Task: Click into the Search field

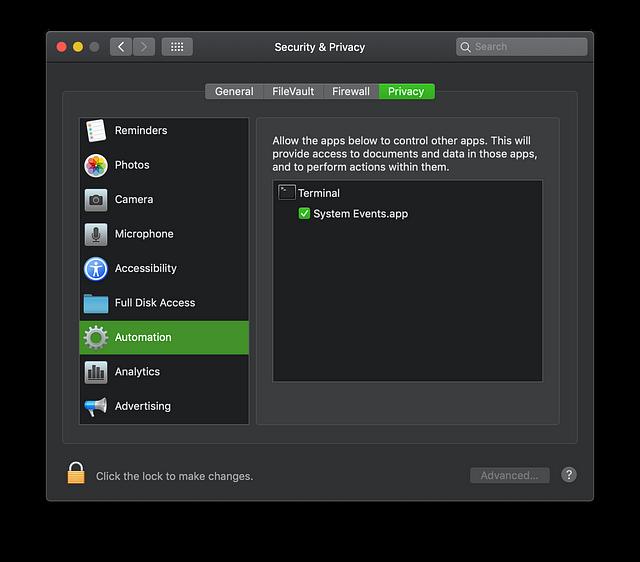Action: click(x=522, y=47)
